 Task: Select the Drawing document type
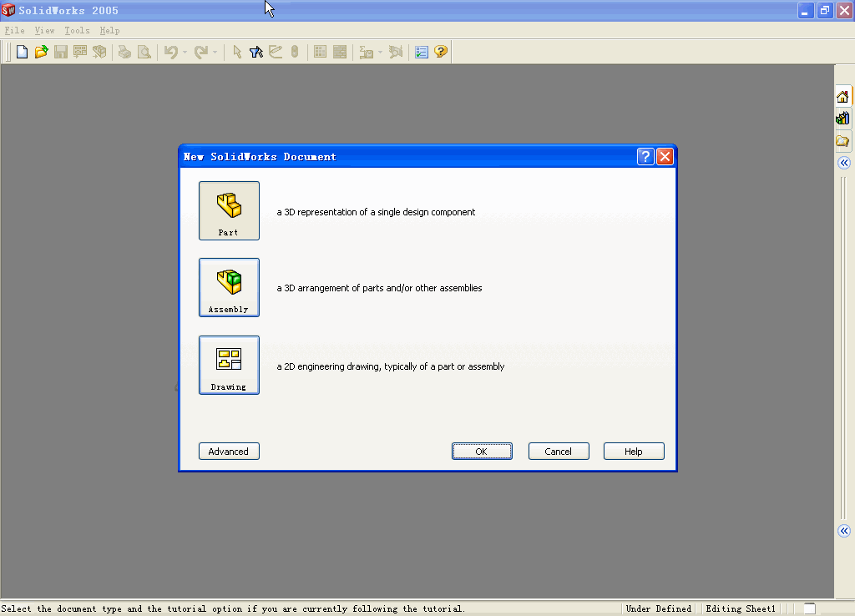229,365
